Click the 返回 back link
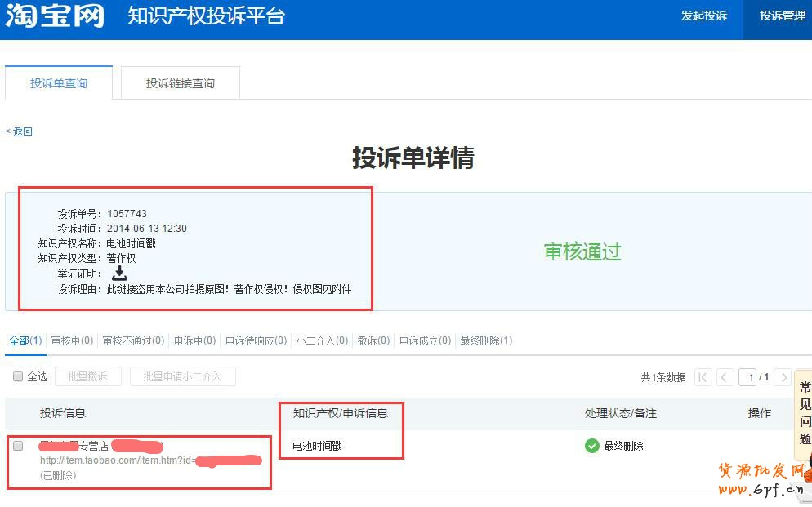The height and width of the screenshot is (507, 812). tap(20, 131)
